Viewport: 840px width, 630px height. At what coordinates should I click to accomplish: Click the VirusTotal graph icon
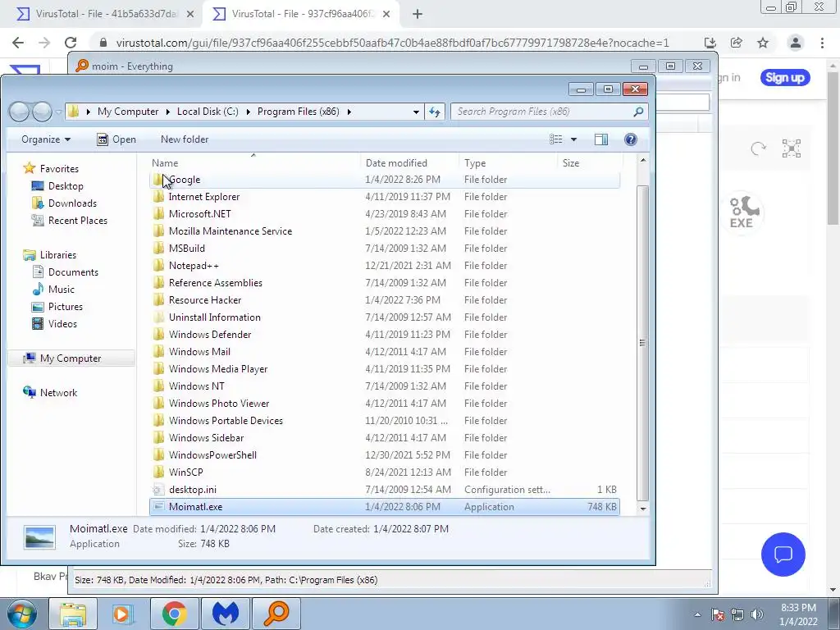tap(792, 148)
